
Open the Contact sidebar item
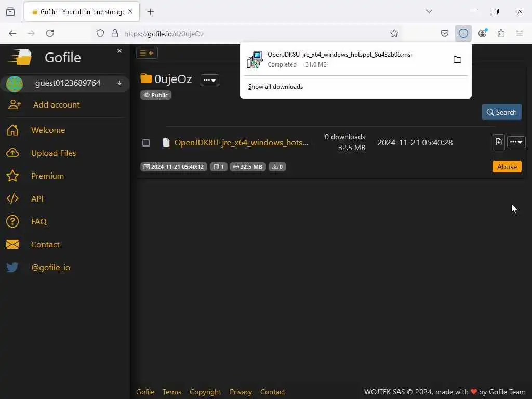pyautogui.click(x=45, y=244)
